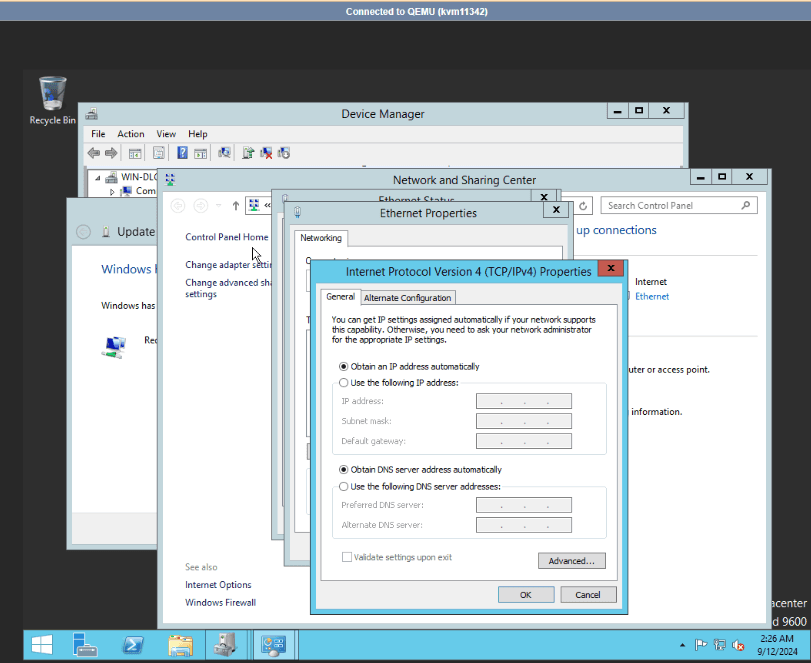The height and width of the screenshot is (663, 811).
Task: Open recent locations dropdown in navigation bar
Action: (219, 206)
